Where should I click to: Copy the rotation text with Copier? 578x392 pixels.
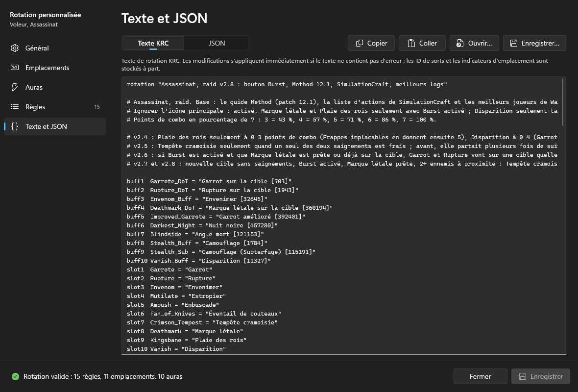(371, 43)
